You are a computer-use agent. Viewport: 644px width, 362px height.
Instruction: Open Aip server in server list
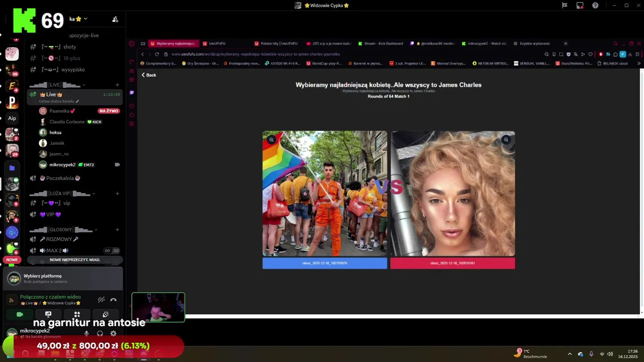coord(12,118)
